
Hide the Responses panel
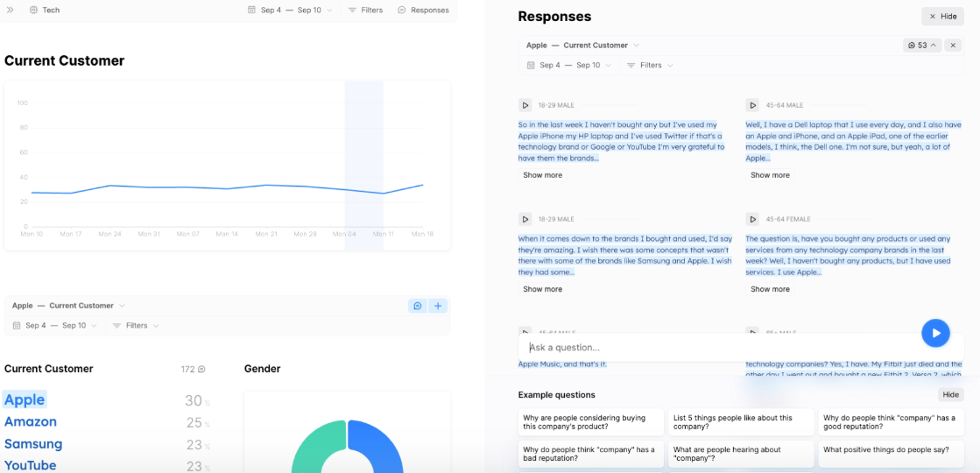(942, 17)
